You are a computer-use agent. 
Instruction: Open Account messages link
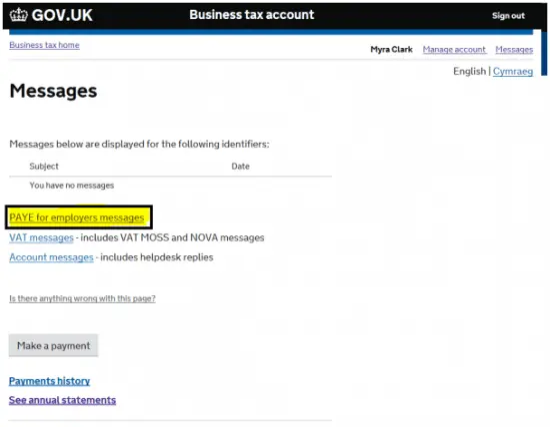[x=51, y=257]
